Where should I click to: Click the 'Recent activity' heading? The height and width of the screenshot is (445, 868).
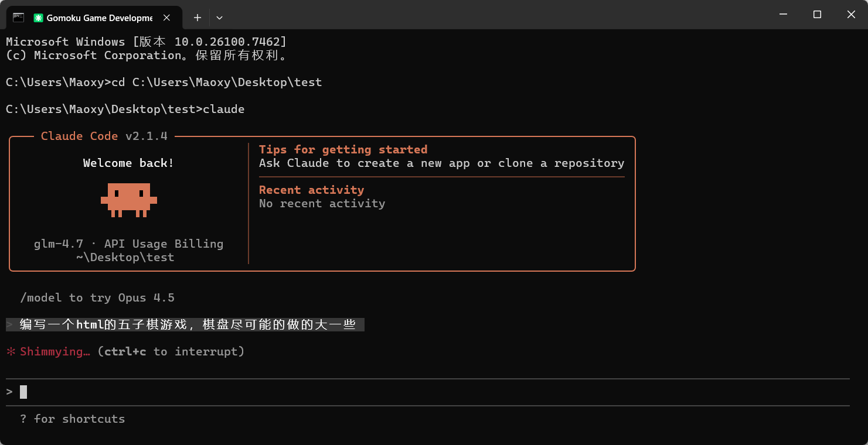coord(311,190)
